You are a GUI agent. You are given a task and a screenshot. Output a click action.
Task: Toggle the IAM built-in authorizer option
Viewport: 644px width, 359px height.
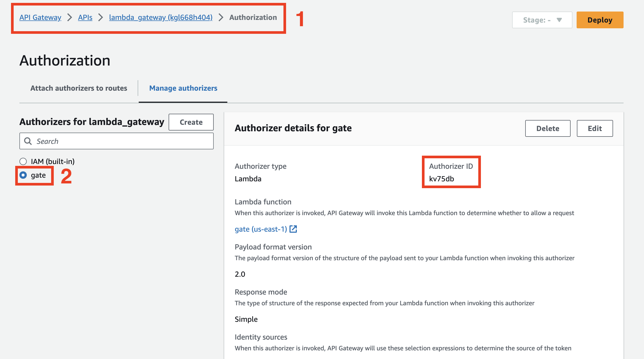[23, 161]
